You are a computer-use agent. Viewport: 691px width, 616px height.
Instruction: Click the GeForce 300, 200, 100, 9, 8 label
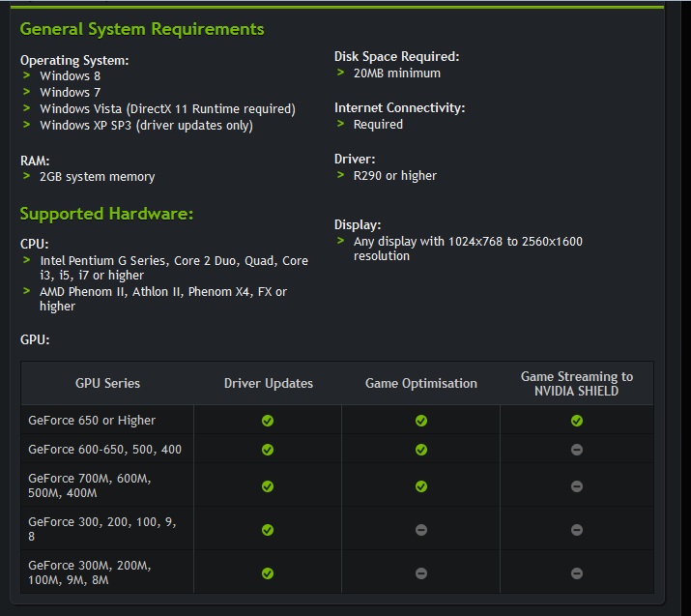tap(102, 529)
